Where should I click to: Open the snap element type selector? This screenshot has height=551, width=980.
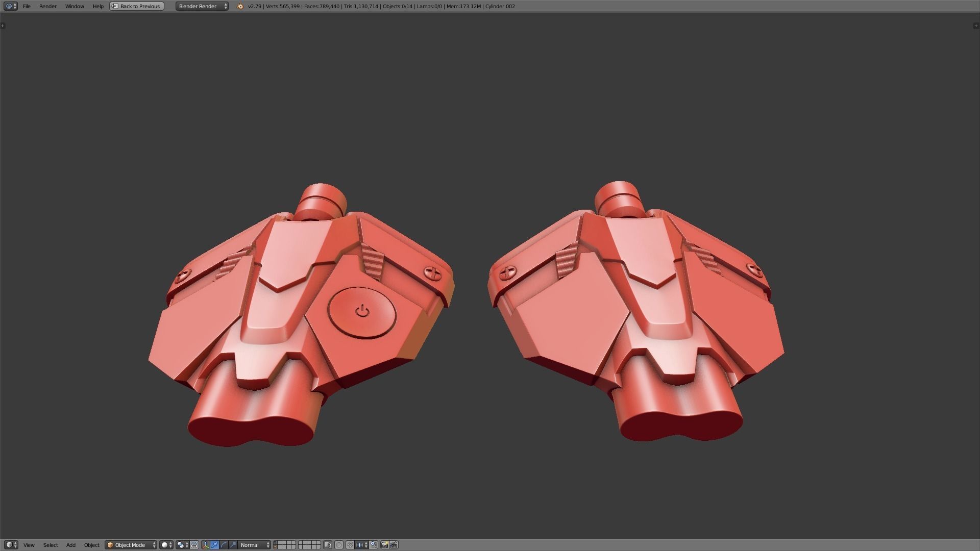point(361,545)
